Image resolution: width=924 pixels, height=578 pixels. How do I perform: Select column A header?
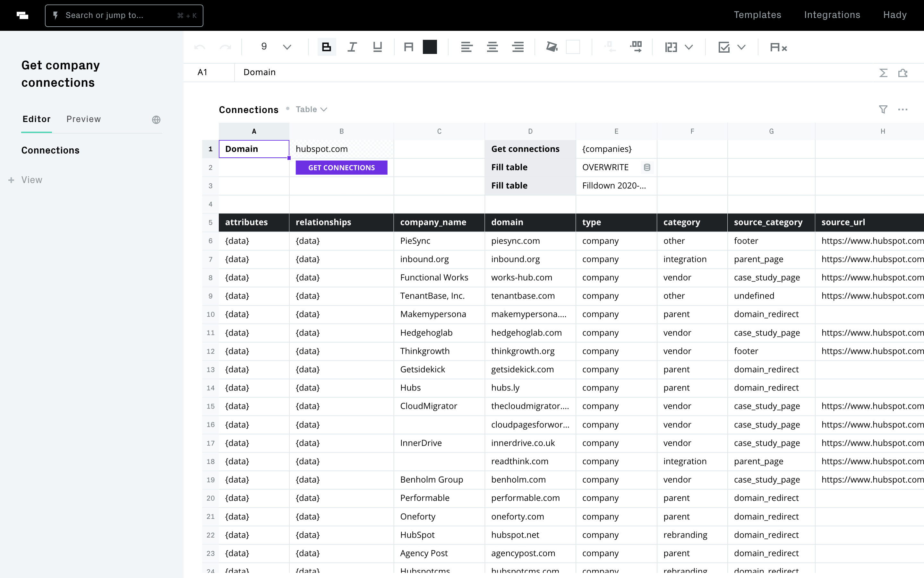(254, 131)
